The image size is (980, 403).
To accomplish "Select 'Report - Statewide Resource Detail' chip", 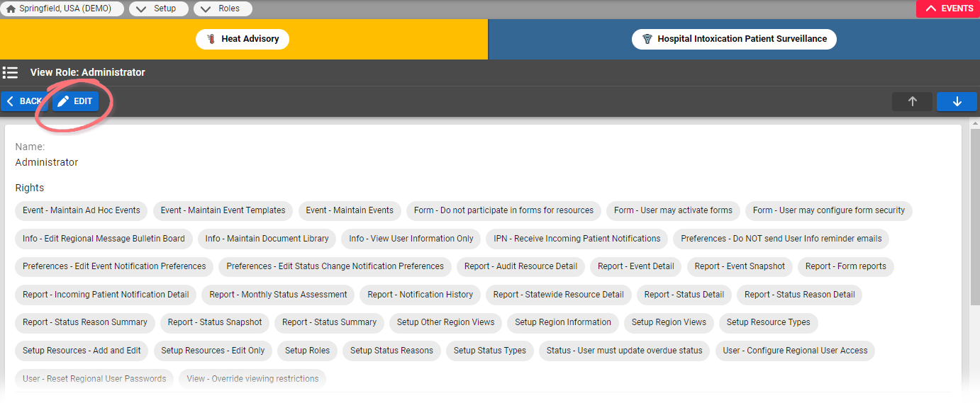I will (559, 295).
